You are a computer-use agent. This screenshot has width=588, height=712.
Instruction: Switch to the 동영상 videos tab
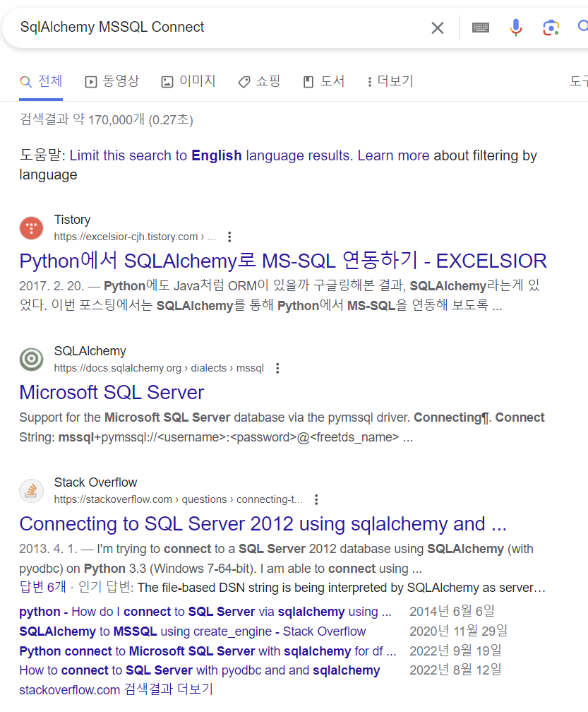pyautogui.click(x=112, y=81)
